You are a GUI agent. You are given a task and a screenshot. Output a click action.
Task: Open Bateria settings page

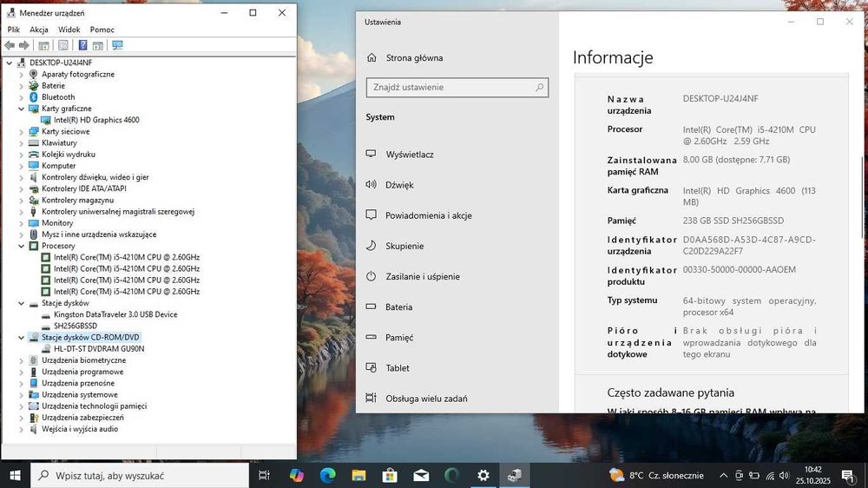(398, 307)
